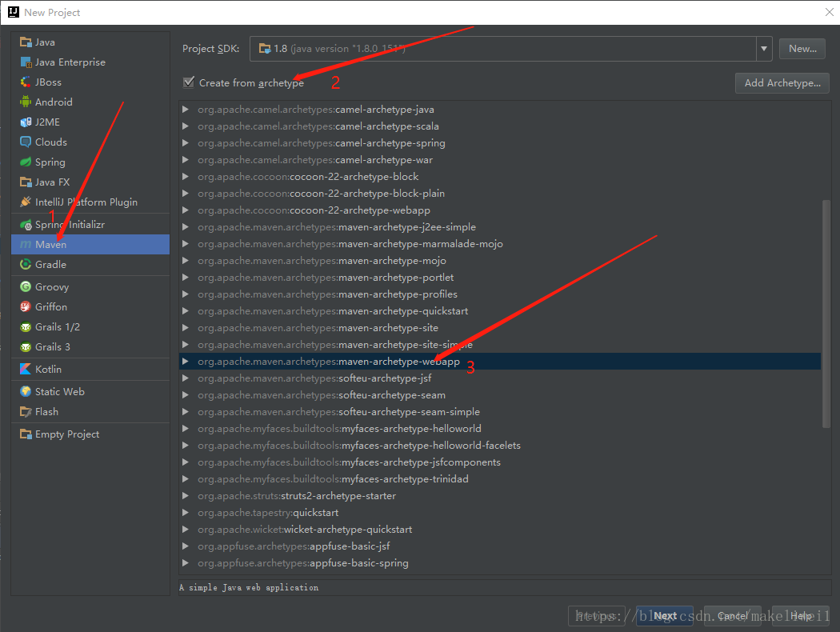
Task: Expand maven-archetype-quickstart entry
Action: click(186, 311)
